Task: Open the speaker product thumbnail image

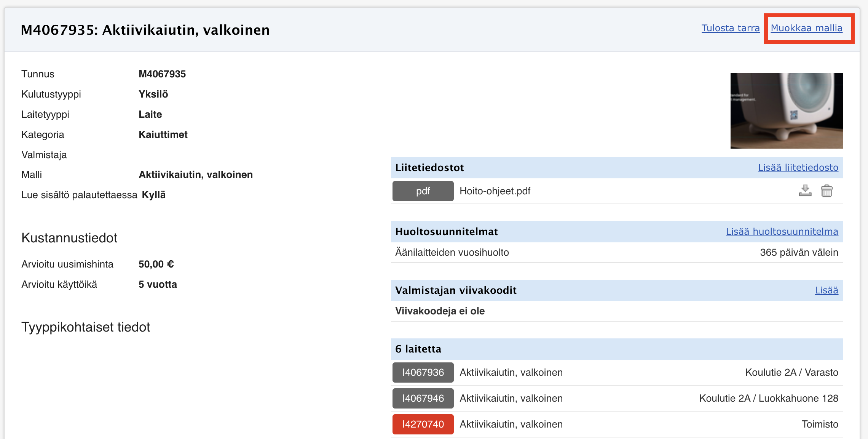Action: pyautogui.click(x=786, y=111)
